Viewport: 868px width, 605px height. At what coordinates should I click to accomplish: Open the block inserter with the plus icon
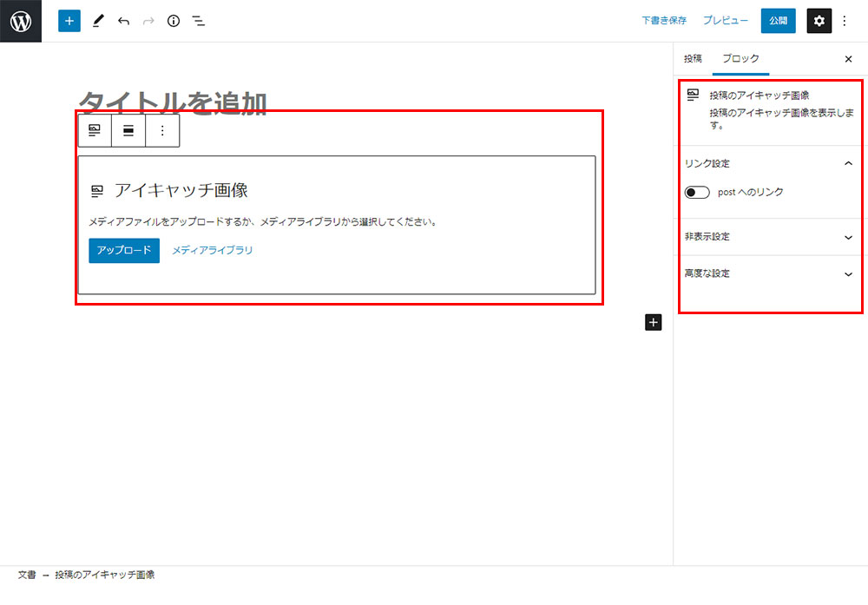click(69, 21)
